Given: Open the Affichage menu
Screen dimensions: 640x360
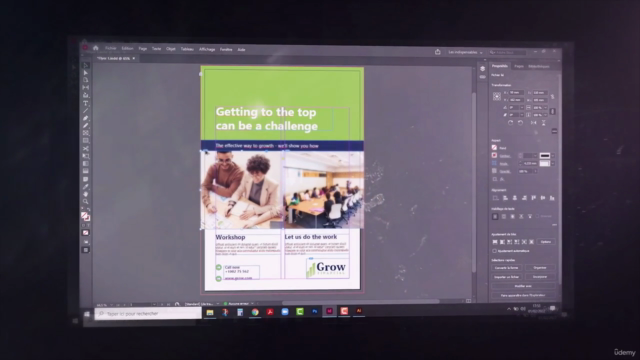Looking at the screenshot, I should (x=207, y=49).
